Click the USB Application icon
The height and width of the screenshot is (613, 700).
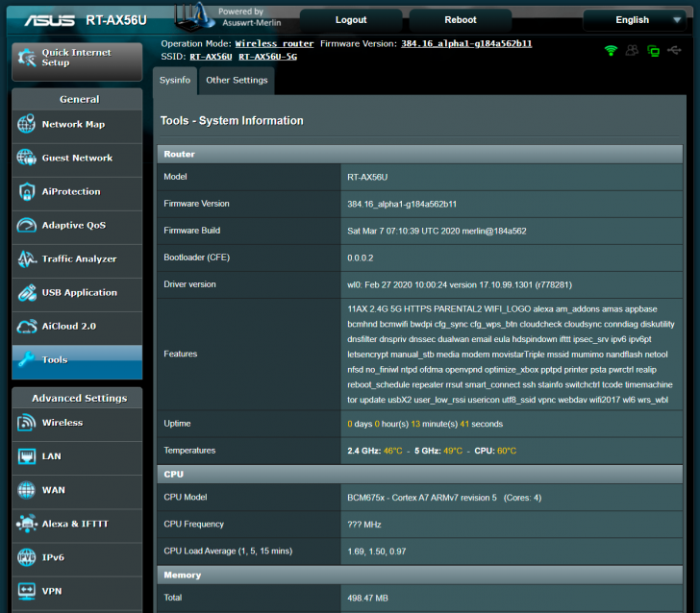27,293
